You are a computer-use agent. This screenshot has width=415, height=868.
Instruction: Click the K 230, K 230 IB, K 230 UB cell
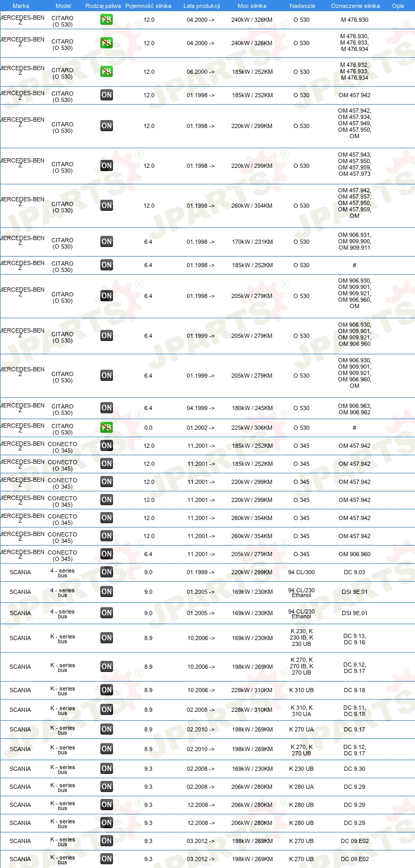point(301,637)
